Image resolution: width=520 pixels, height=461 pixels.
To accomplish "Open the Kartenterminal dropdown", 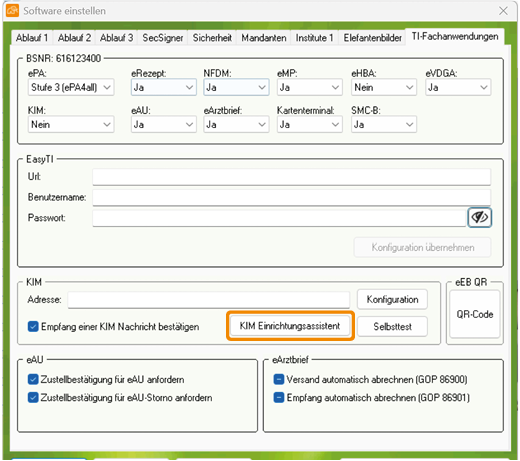I will tap(309, 124).
